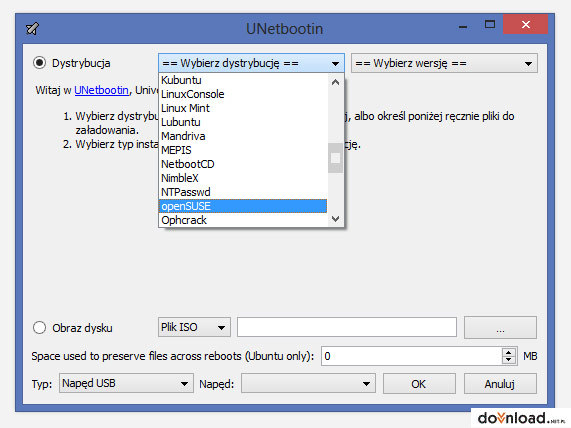Click the persistence space MB input field
Viewport: 571px width, 428px height.
point(412,356)
